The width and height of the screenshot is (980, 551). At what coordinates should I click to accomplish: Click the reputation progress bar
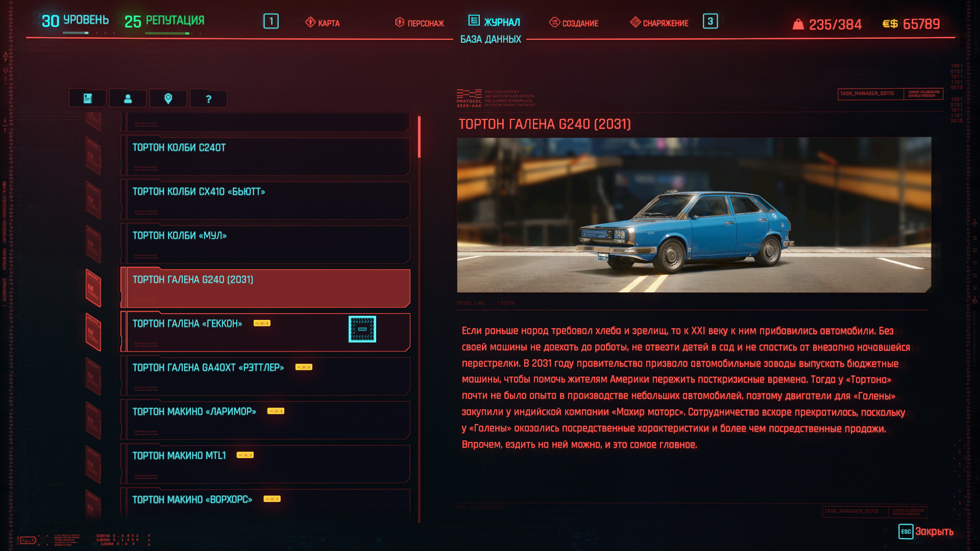(173, 34)
